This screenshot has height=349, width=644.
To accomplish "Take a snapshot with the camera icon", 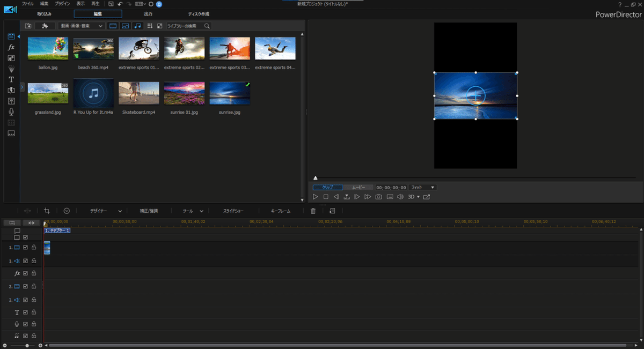I will (379, 197).
